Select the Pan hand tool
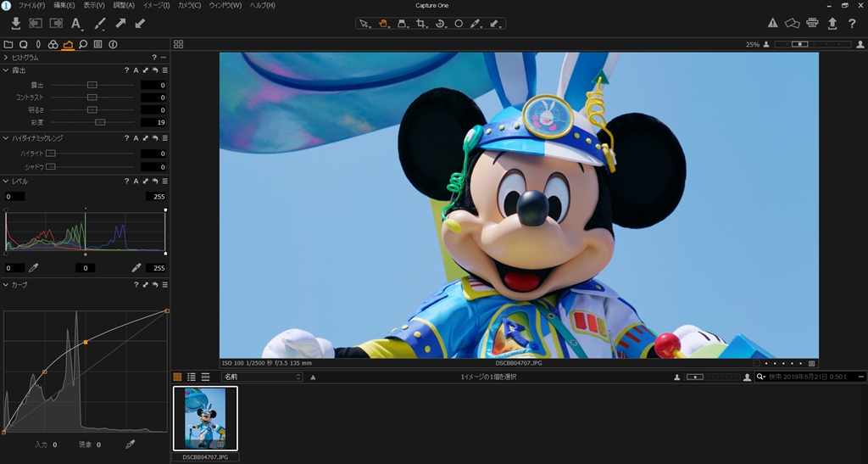Screen dimensions: 868x464 tap(383, 24)
